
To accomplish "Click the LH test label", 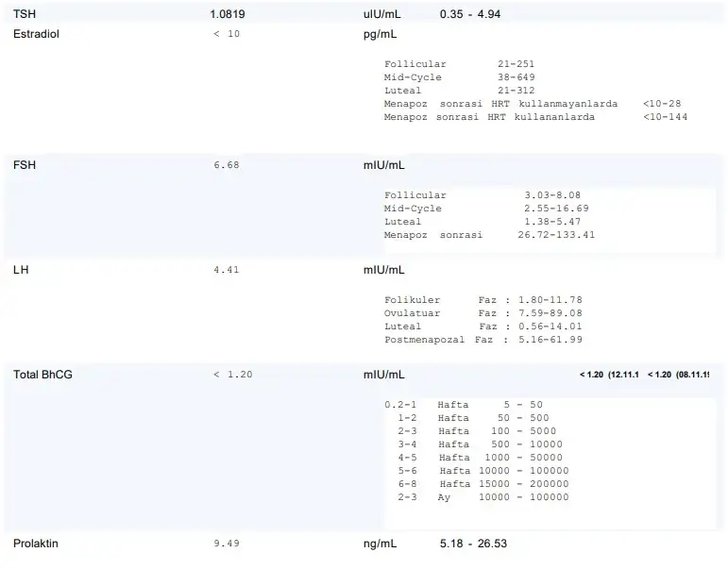I will point(20,270).
